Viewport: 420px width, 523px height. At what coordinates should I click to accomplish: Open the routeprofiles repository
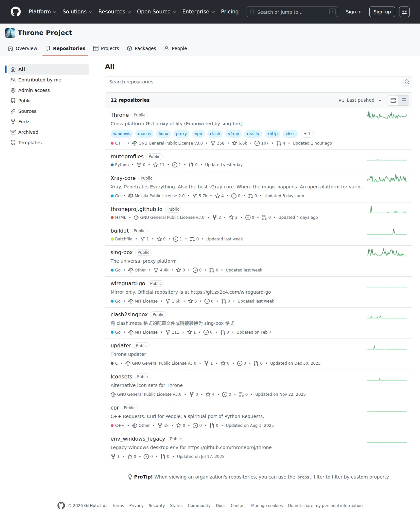(127, 157)
